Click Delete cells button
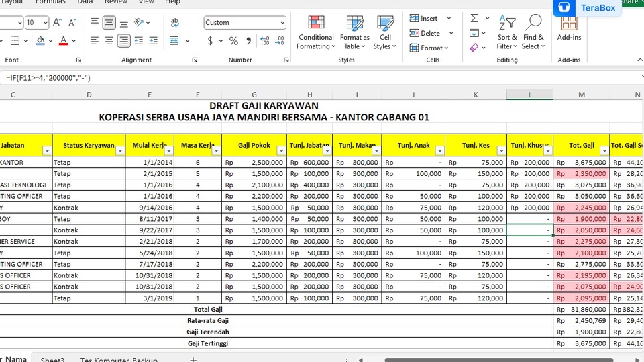This screenshot has width=644, height=362. pyautogui.click(x=425, y=33)
